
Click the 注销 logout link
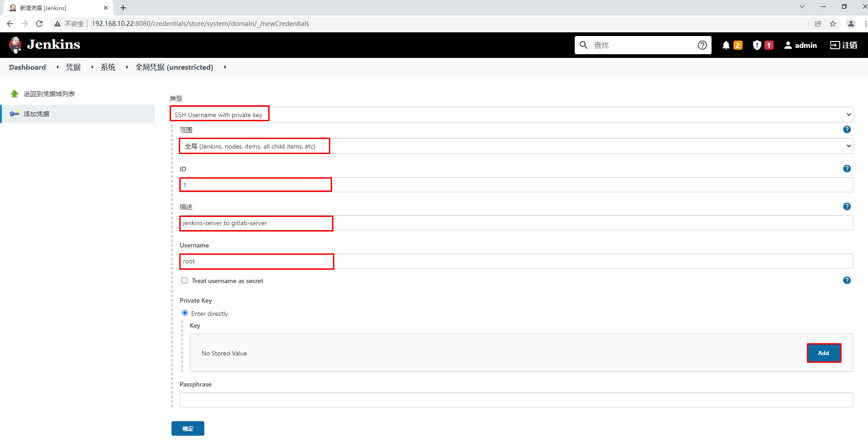pyautogui.click(x=843, y=45)
